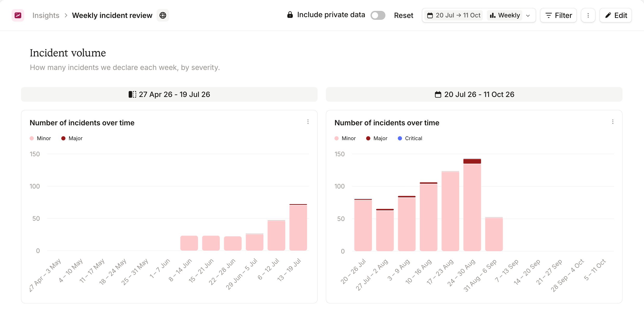
Task: Open the 20 Jul → 11 Oct date picker
Action: (454, 15)
